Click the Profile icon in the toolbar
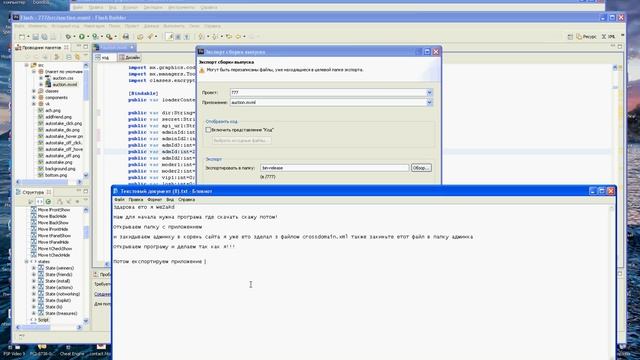Viewport: 640px width, 360px height. click(95, 37)
